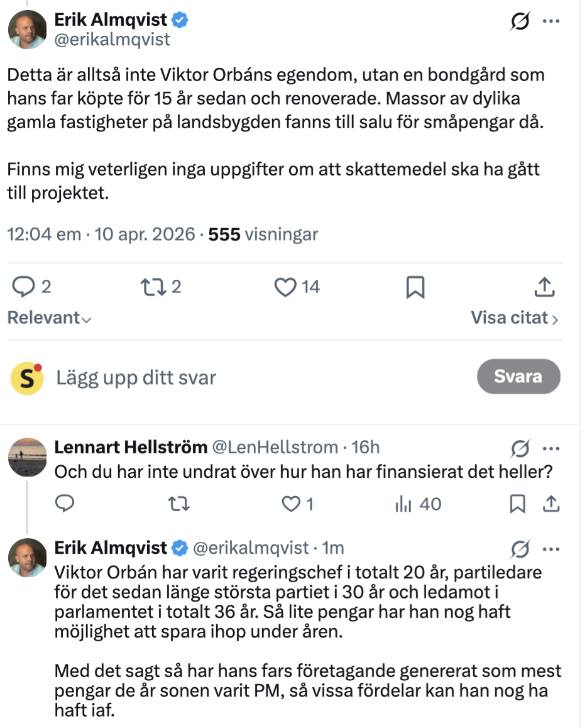Like the main tweet with 14 likes
Screen dimensions: 587x728
pos(286,287)
